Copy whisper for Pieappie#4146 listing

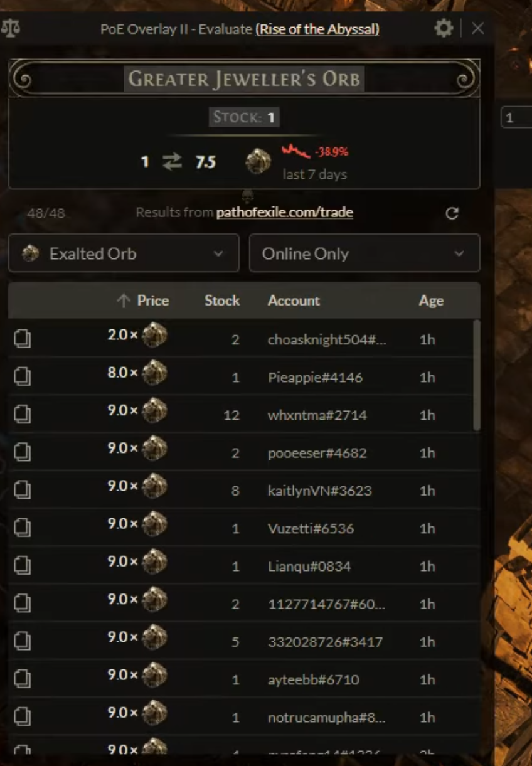click(23, 377)
